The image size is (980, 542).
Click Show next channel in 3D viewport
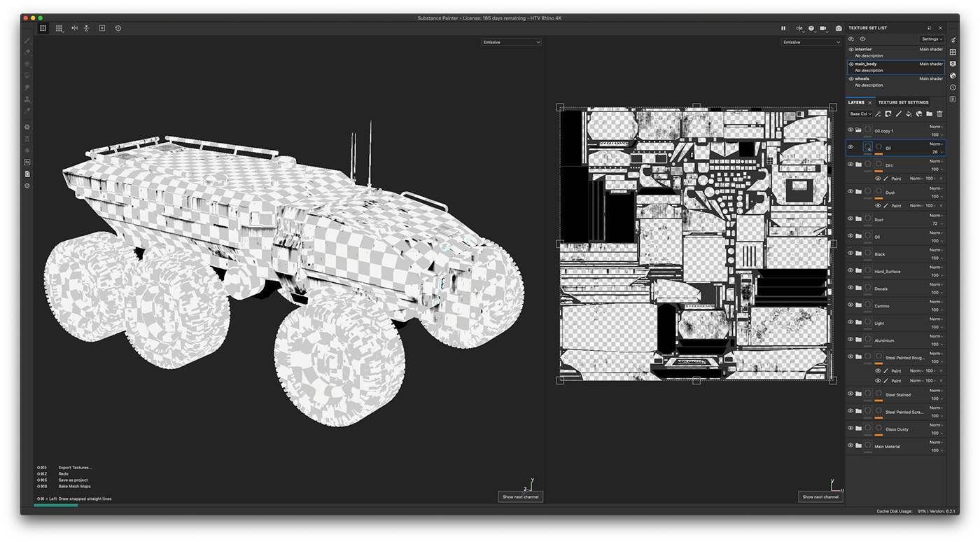pyautogui.click(x=522, y=496)
